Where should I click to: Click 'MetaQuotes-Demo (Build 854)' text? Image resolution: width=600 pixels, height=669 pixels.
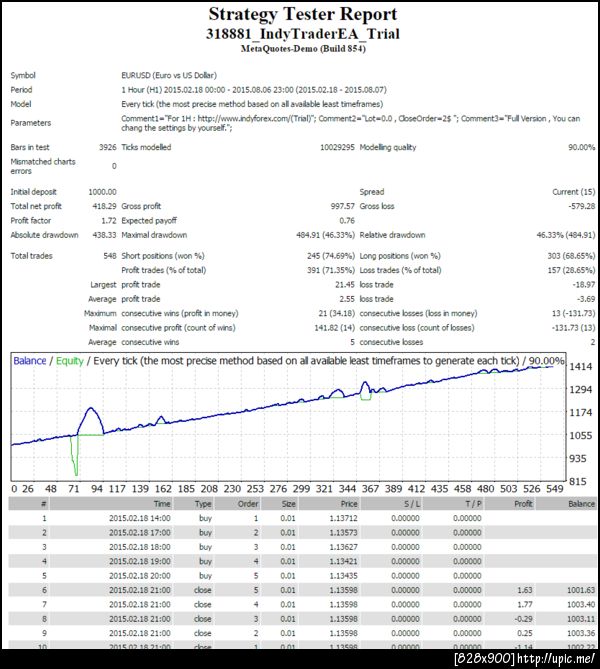tap(303, 49)
